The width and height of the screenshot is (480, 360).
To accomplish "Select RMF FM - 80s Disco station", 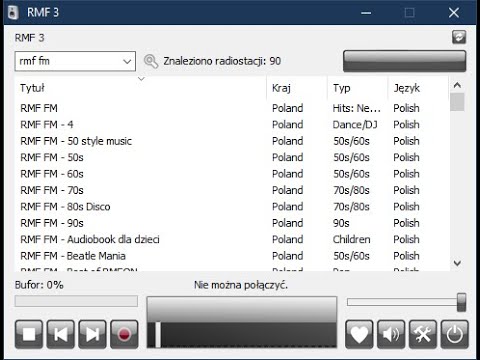I will [232, 207].
